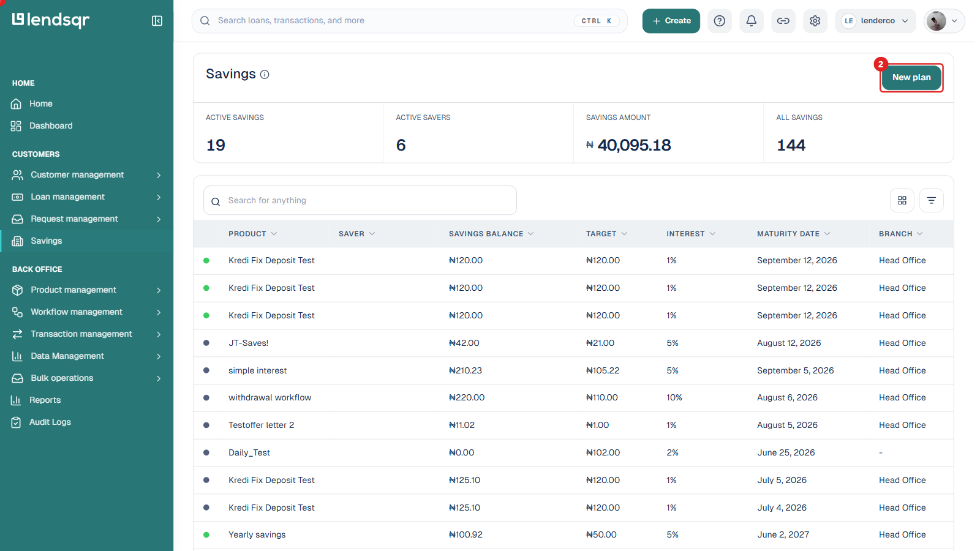980x551 pixels.
Task: Open the filter lines icon
Action: [932, 200]
